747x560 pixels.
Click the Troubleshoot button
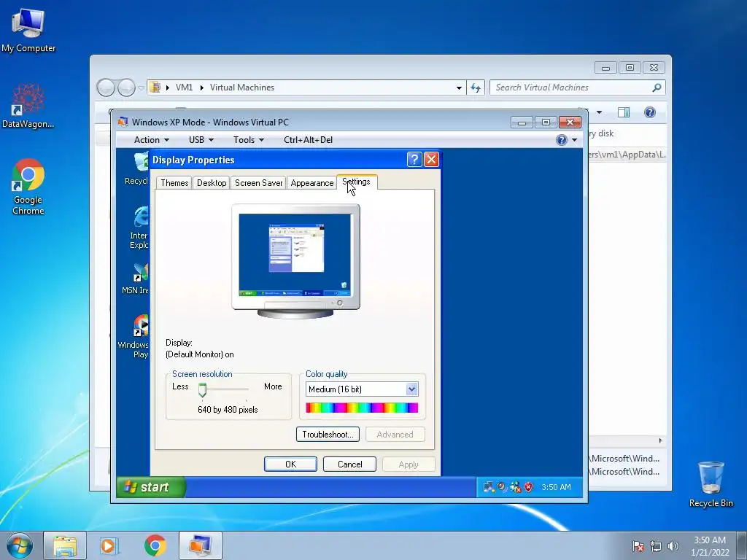pos(328,435)
